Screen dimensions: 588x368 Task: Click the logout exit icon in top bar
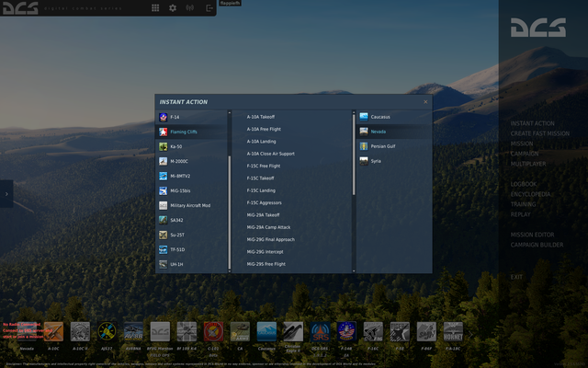[x=209, y=8]
